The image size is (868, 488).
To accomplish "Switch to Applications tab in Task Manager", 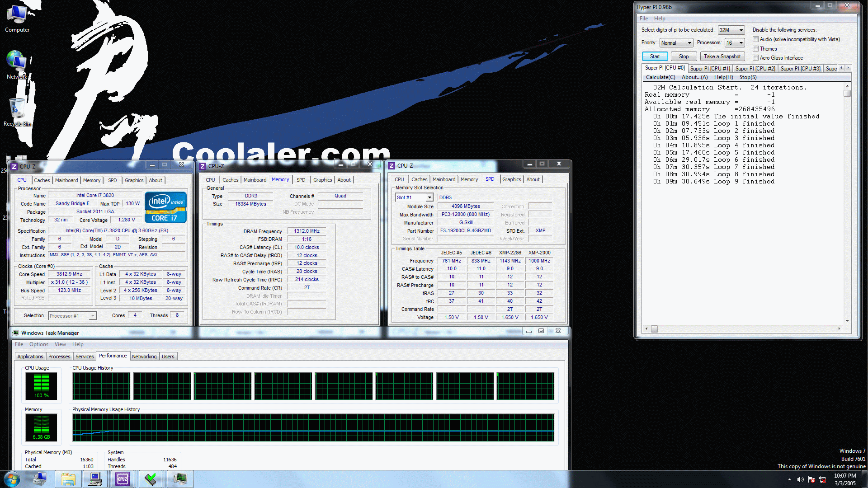I will click(30, 357).
